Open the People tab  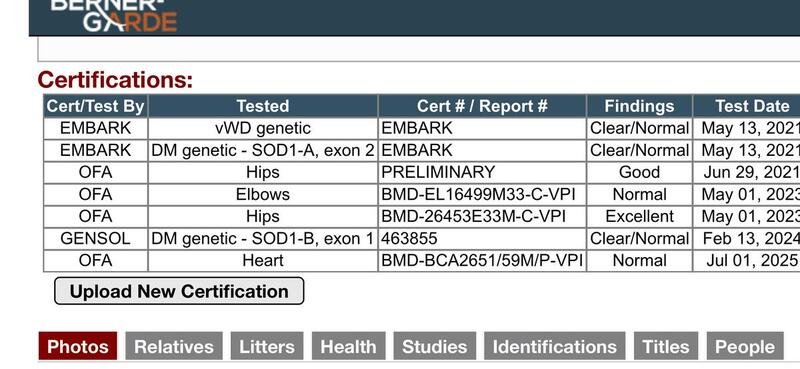[x=745, y=347]
